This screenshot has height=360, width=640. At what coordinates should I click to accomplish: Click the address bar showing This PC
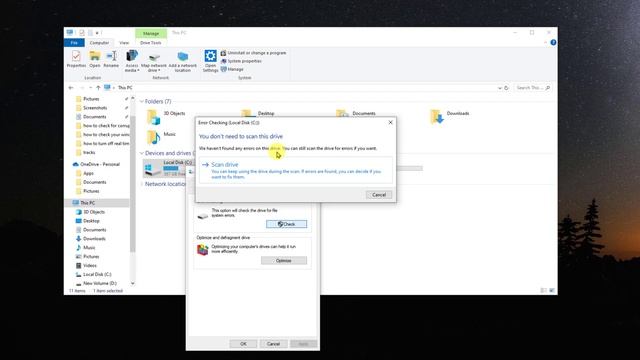(300, 88)
